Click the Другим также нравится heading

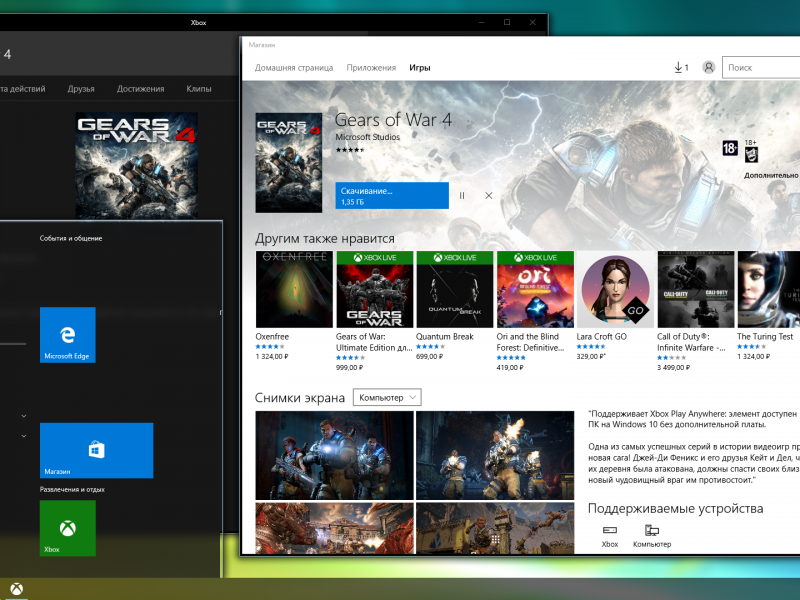point(324,239)
